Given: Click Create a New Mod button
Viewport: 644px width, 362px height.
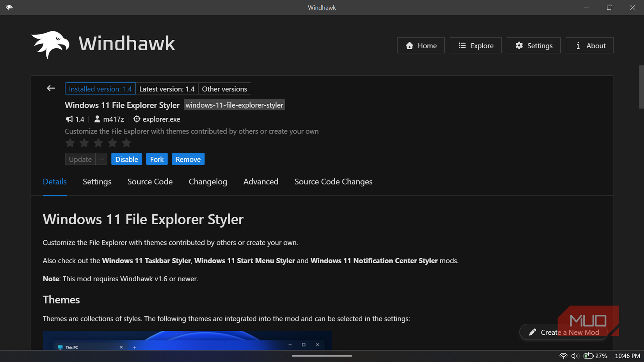Looking at the screenshot, I should 564,332.
